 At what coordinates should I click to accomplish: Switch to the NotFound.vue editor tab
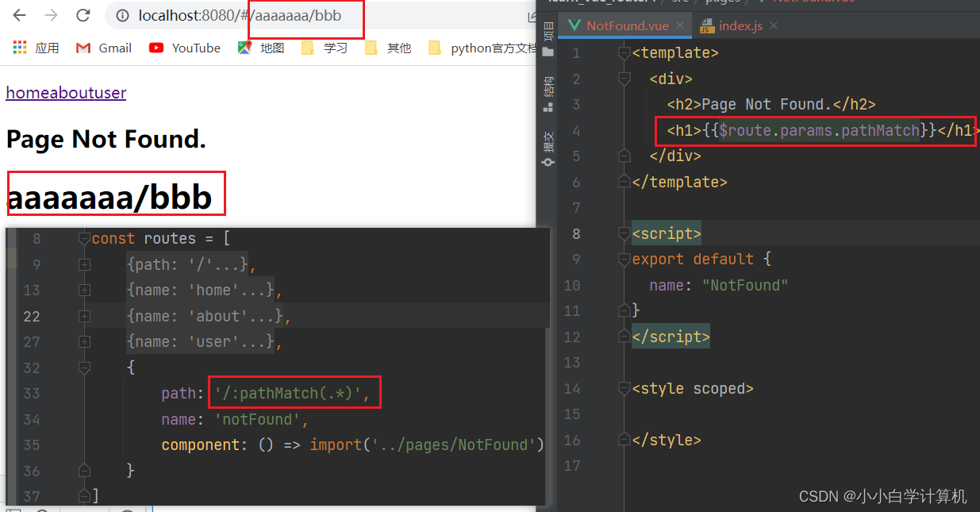tap(628, 25)
